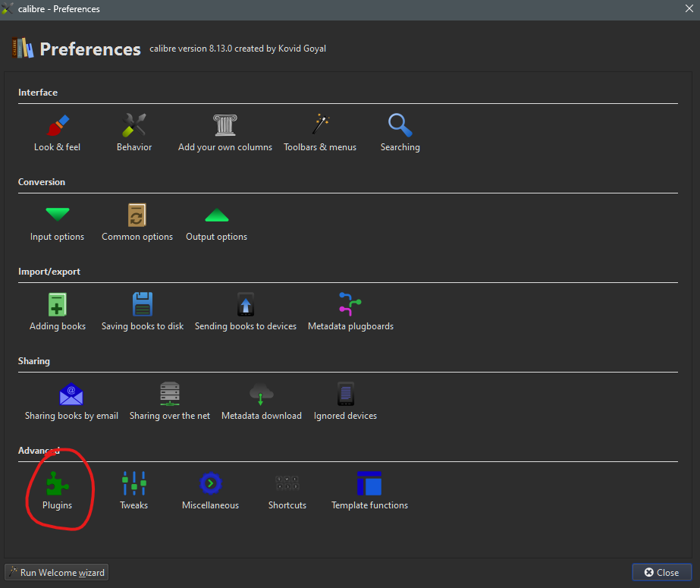
Task: Open the Searching preferences
Action: 400,132
